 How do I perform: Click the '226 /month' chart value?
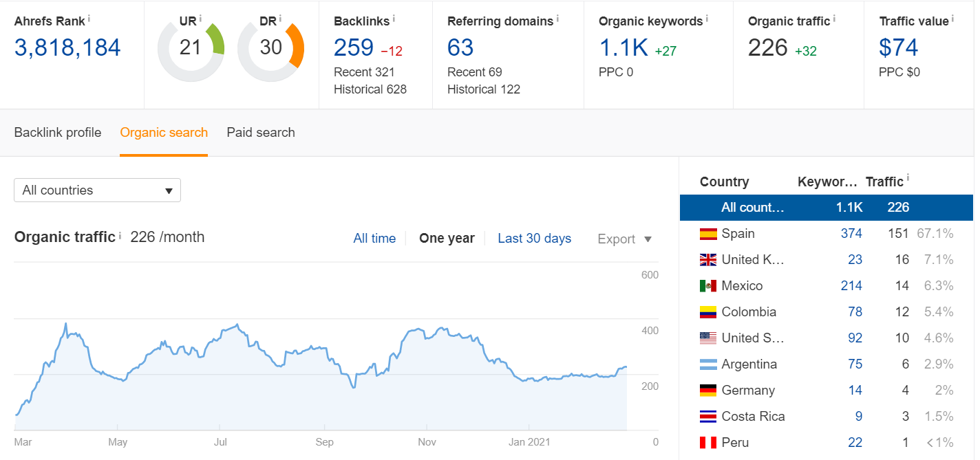point(167,237)
